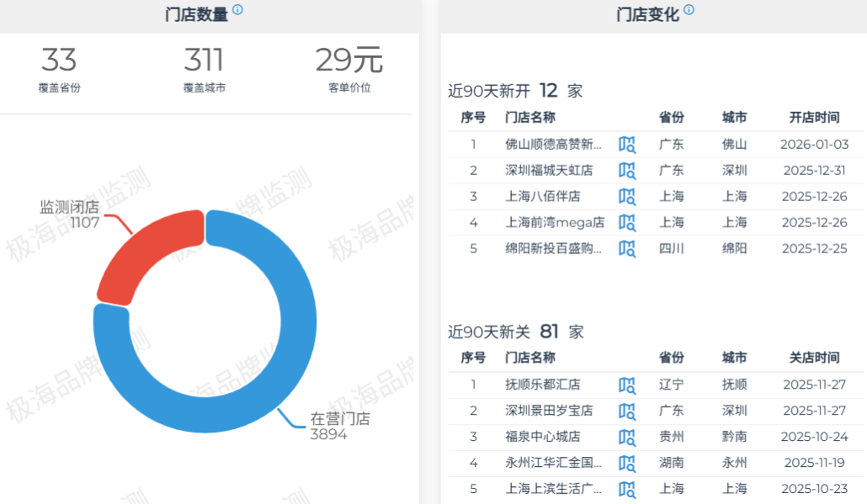
Task: Click info icon beside 门店变化 title
Action: click(689, 10)
